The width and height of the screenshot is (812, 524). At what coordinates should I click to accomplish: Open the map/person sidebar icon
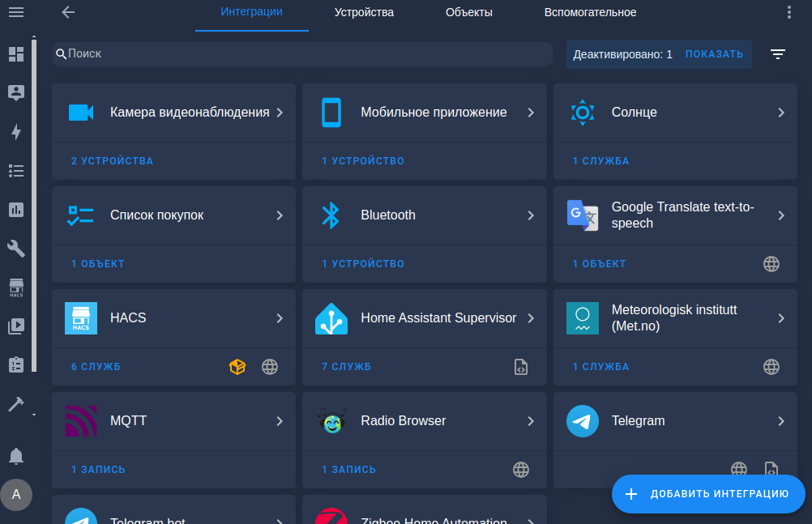(16, 92)
